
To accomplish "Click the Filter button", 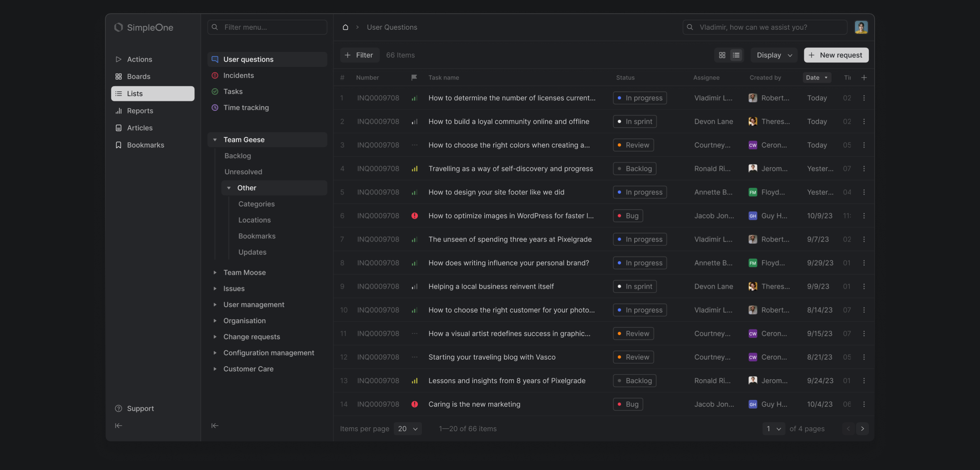I will (x=359, y=55).
